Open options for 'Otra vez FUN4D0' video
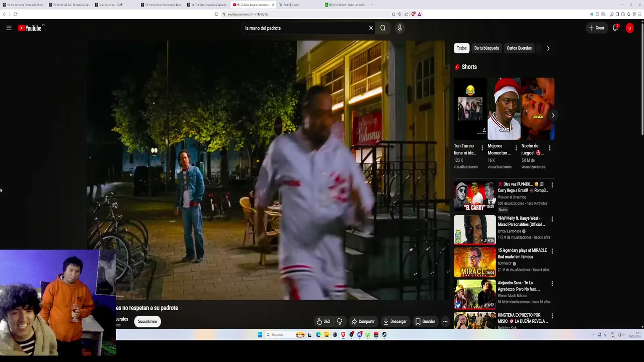644x362 pixels. tap(552, 185)
